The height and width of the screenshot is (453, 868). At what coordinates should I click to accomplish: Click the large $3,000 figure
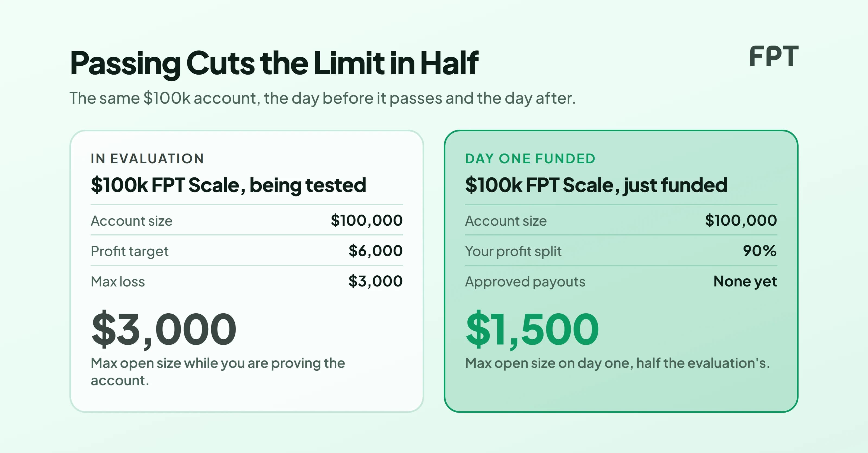(x=164, y=330)
